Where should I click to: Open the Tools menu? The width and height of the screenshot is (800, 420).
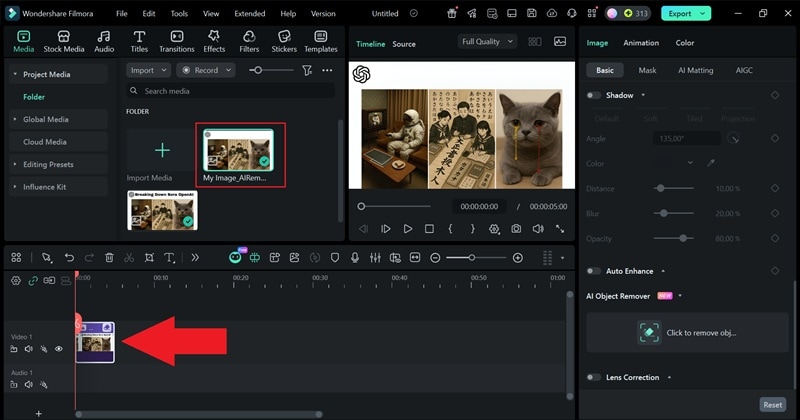tap(179, 14)
